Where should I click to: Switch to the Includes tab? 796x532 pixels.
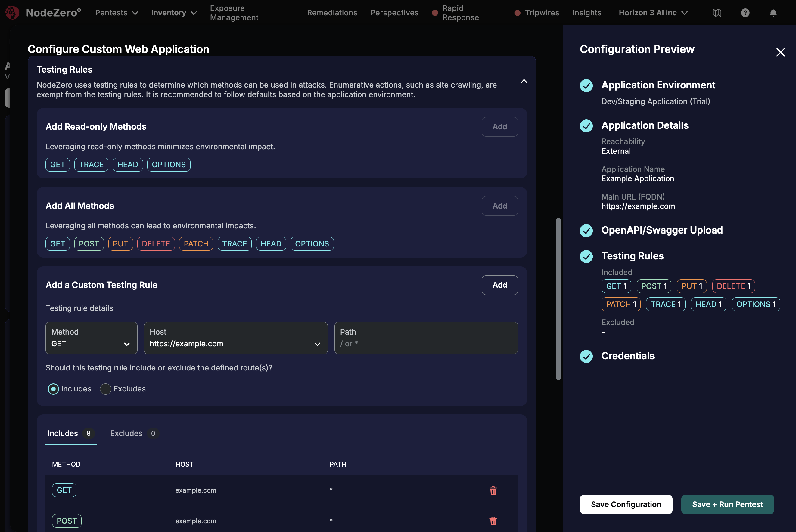(x=71, y=433)
